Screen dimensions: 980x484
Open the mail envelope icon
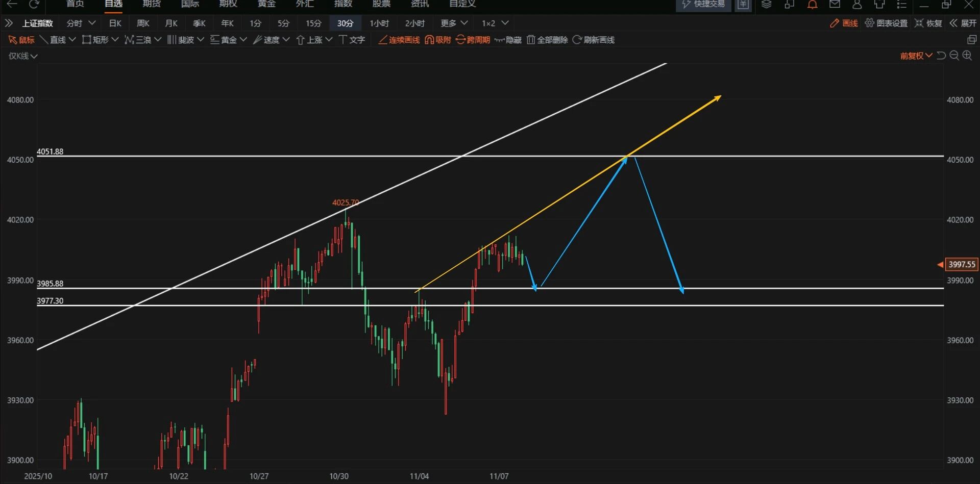(x=835, y=4)
